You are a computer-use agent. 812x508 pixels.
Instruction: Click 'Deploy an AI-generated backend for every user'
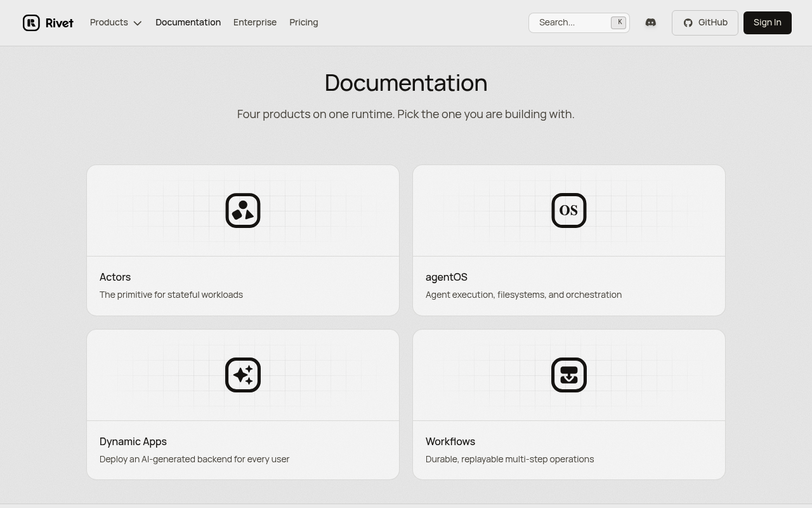pyautogui.click(x=194, y=459)
